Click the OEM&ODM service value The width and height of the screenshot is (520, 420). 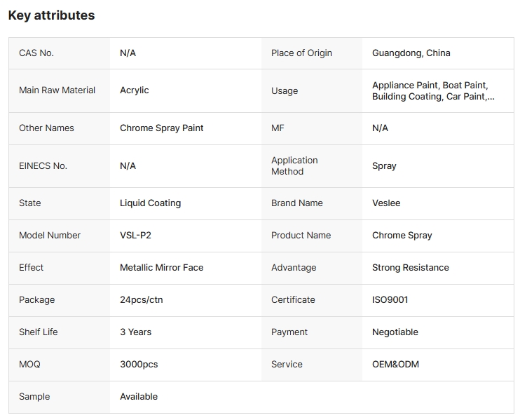(395, 365)
